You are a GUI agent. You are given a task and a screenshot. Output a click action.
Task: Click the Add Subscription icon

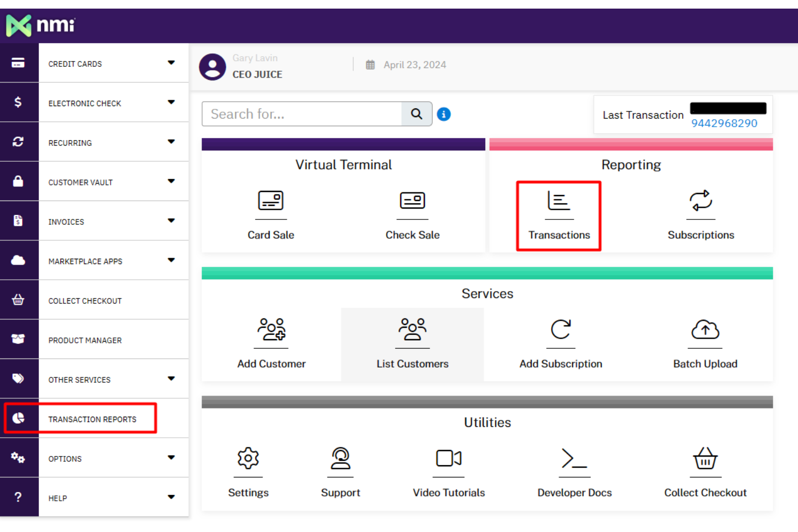coord(561,329)
